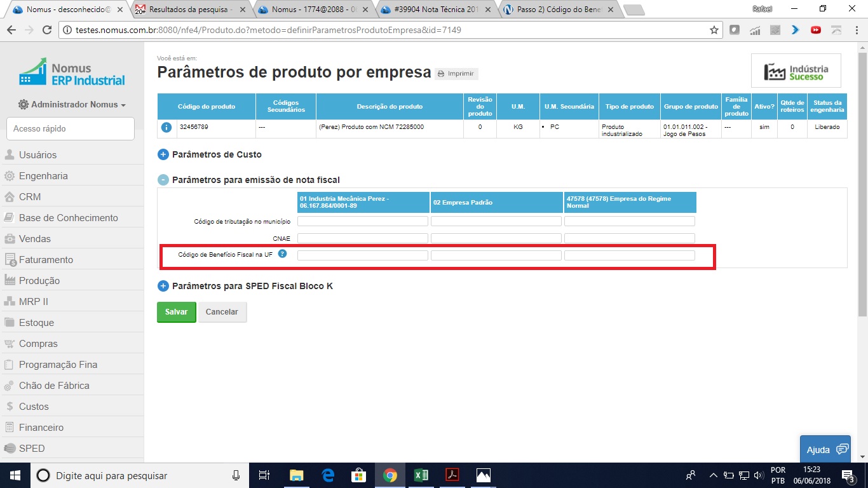This screenshot has height=488, width=868.
Task: Open the Ajuda help chat button
Action: click(825, 449)
